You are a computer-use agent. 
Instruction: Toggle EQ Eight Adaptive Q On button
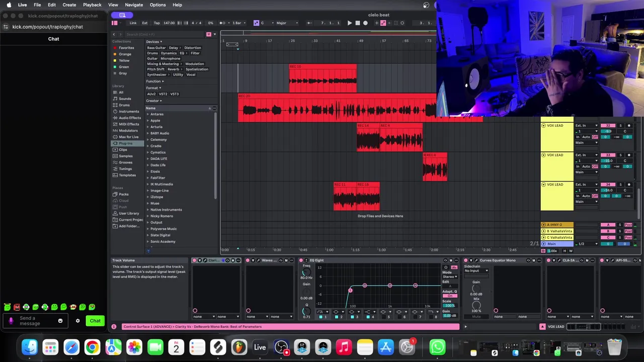(449, 296)
